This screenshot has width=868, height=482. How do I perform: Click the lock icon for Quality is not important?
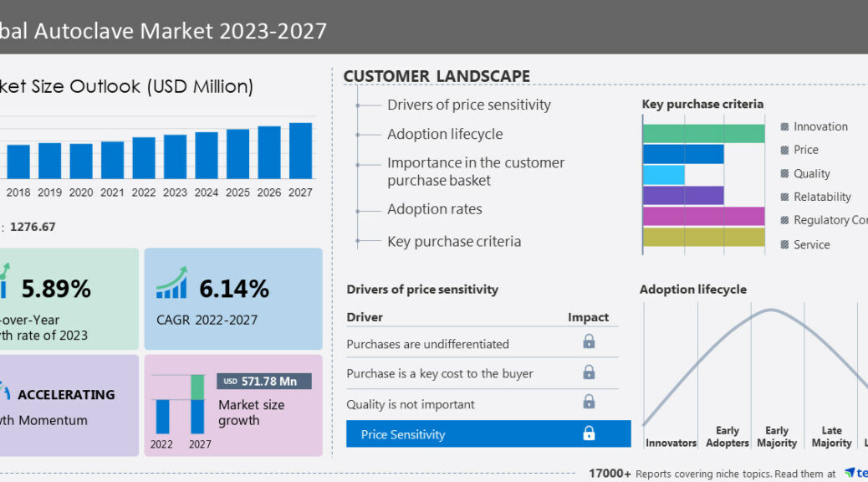(x=589, y=403)
